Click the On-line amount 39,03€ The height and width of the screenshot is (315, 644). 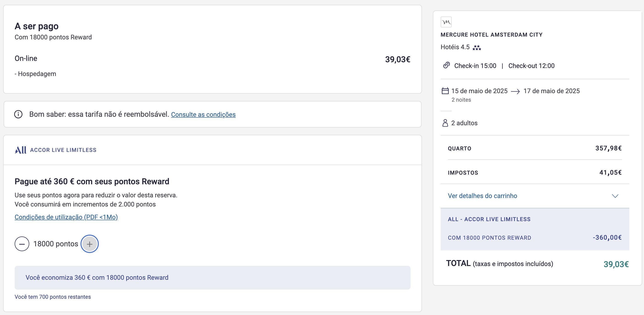tap(397, 59)
